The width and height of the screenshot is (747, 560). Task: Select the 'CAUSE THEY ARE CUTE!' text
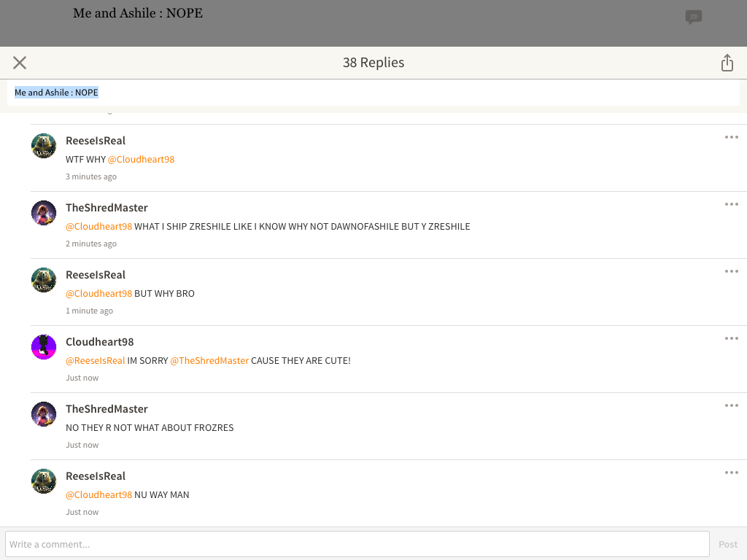pyautogui.click(x=301, y=361)
